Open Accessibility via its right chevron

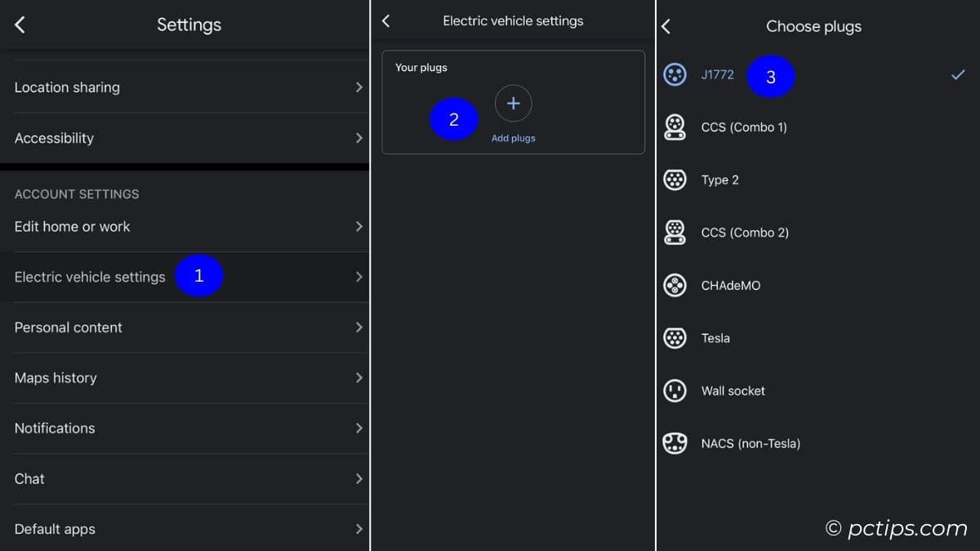coord(359,138)
